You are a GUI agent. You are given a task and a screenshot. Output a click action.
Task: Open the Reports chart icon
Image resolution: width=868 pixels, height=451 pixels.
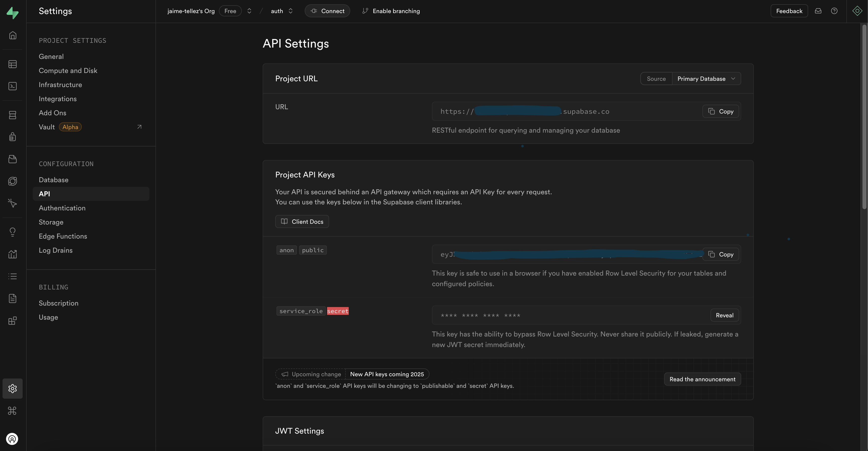(13, 254)
